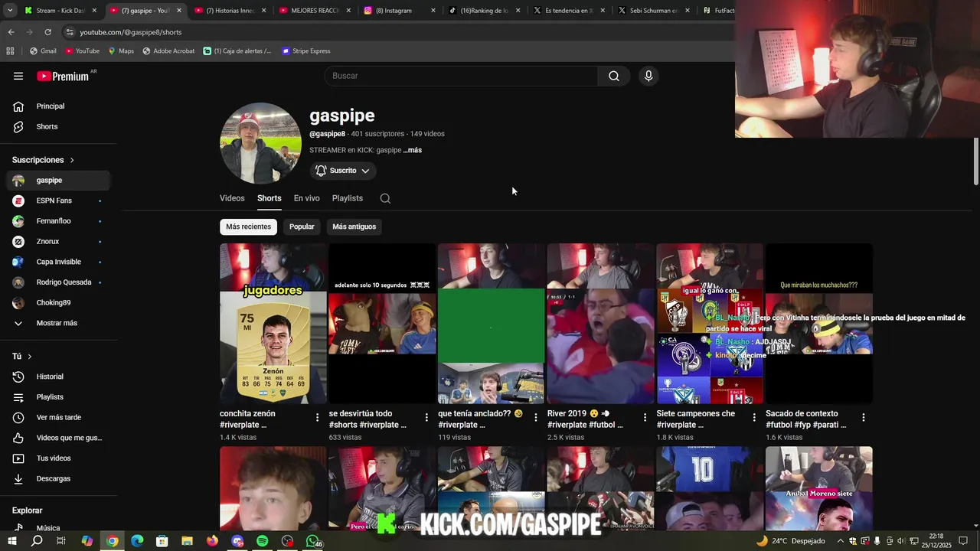Open the Chrome apps grid bookmark icon
Image resolution: width=980 pixels, height=551 pixels.
[10, 51]
